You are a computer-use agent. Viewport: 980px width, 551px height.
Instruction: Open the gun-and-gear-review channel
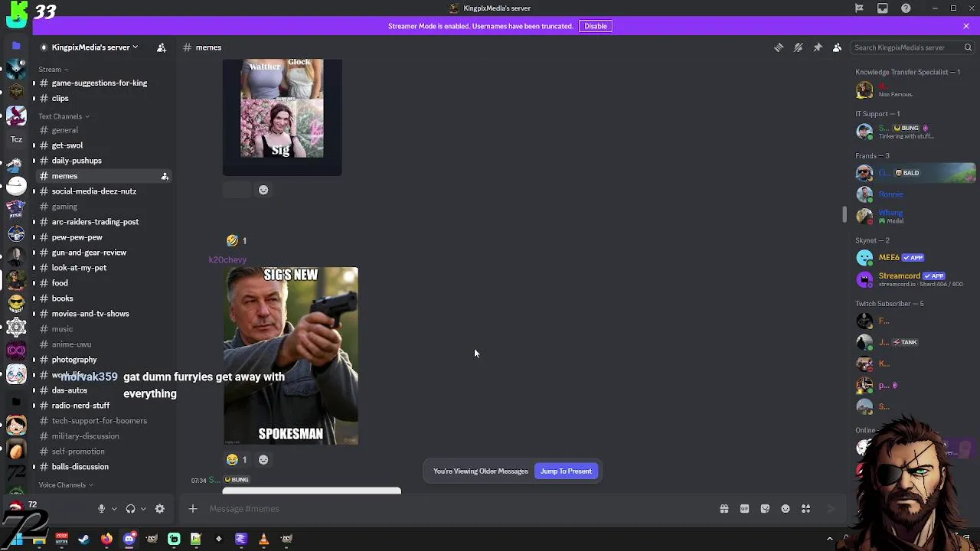(x=89, y=253)
